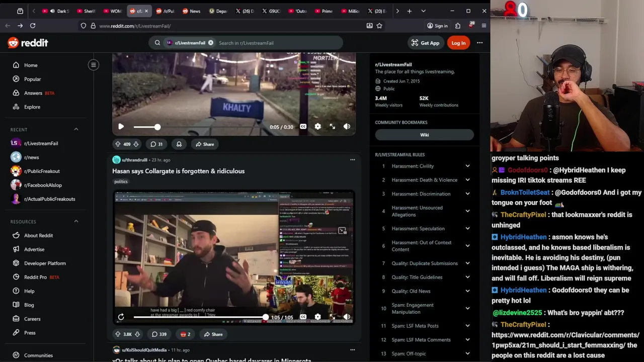Collapse the RECENT section
Image resolution: width=644 pixels, height=362 pixels.
coord(76,129)
